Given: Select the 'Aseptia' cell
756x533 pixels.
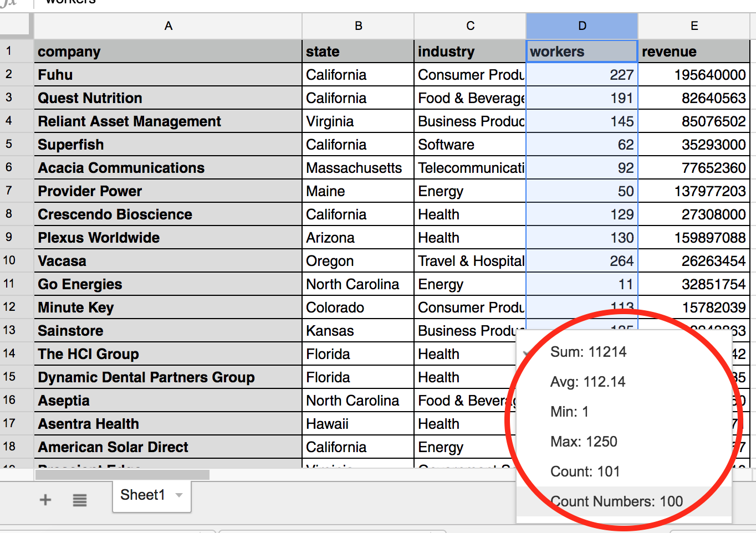Looking at the screenshot, I should coord(168,401).
